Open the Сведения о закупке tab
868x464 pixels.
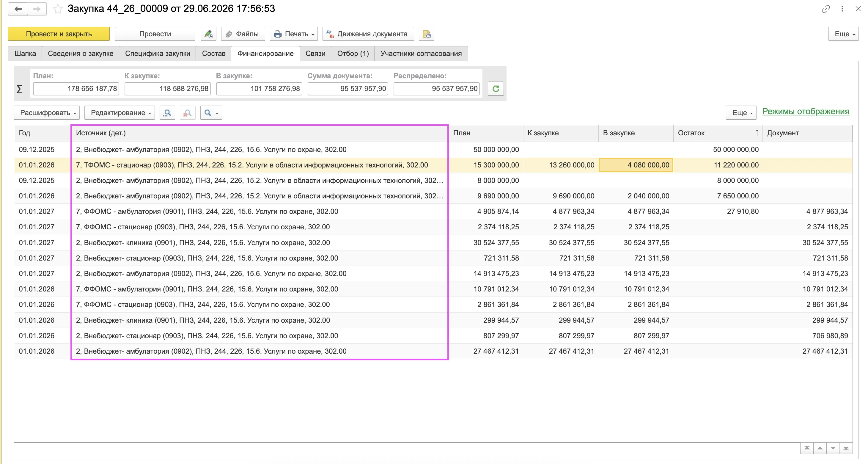(81, 54)
